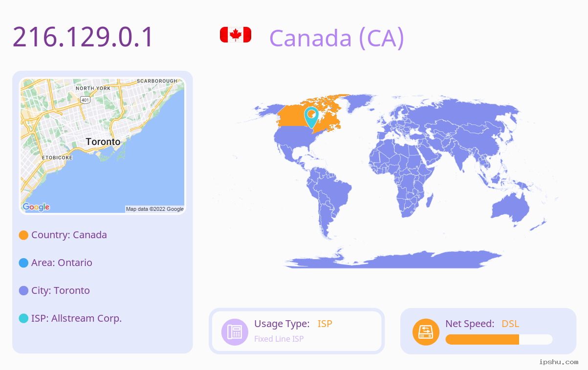Click the Toronto label on the map
The image size is (588, 370).
(x=103, y=142)
